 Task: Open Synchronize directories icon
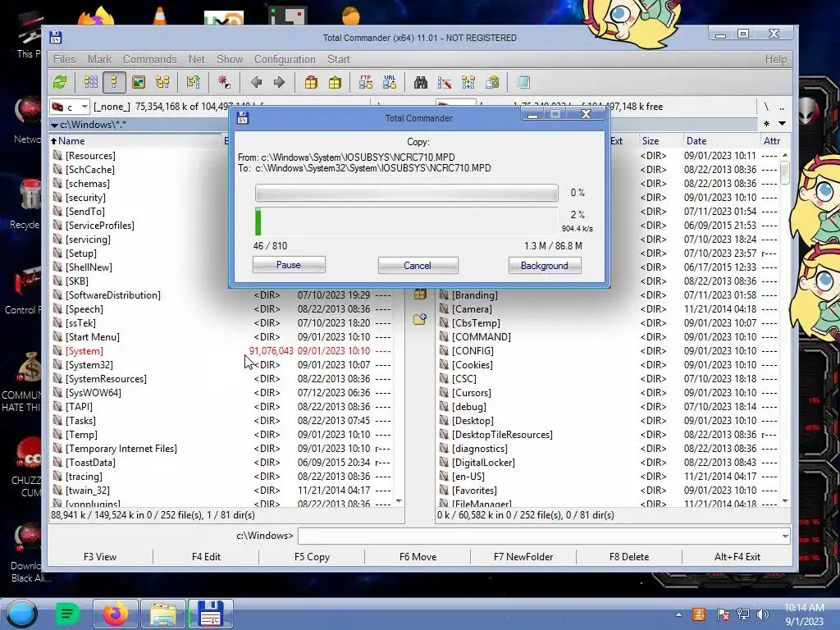tap(468, 82)
